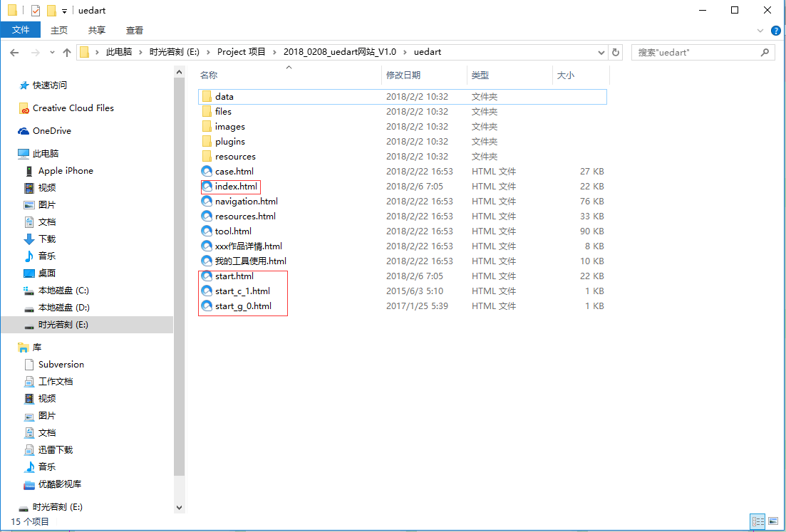The height and width of the screenshot is (532, 786).
Task: Click the search magnifier icon
Action: [765, 53]
